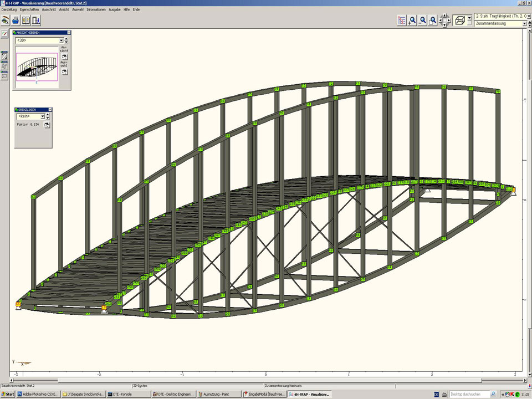
Task: Click the zoom in magnifier icon
Action: pos(412,21)
